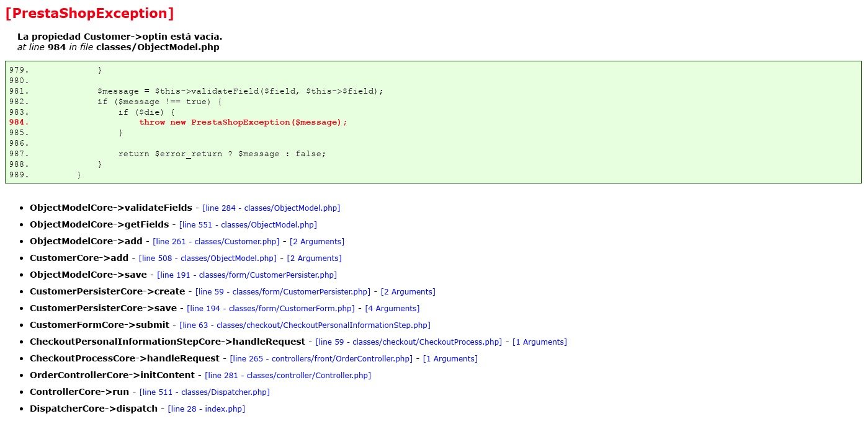This screenshot has height=442, width=868.
Task: Click 'CustomerFormCore->submit' stack entry name
Action: click(100, 325)
